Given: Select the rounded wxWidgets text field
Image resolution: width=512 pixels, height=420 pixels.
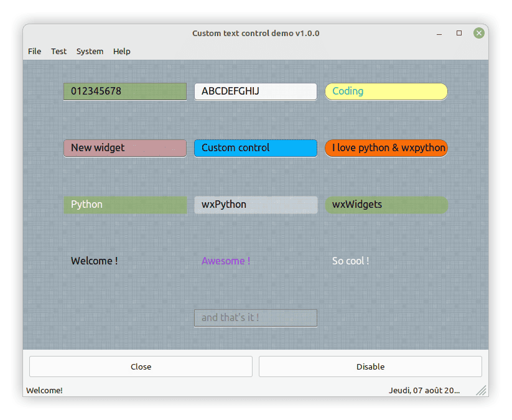Looking at the screenshot, I should (x=386, y=205).
